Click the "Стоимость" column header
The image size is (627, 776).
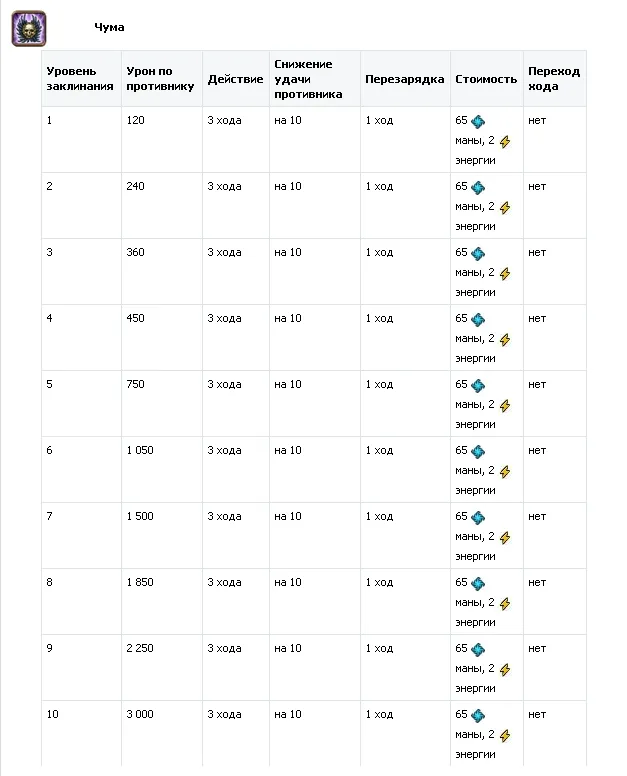tap(486, 79)
